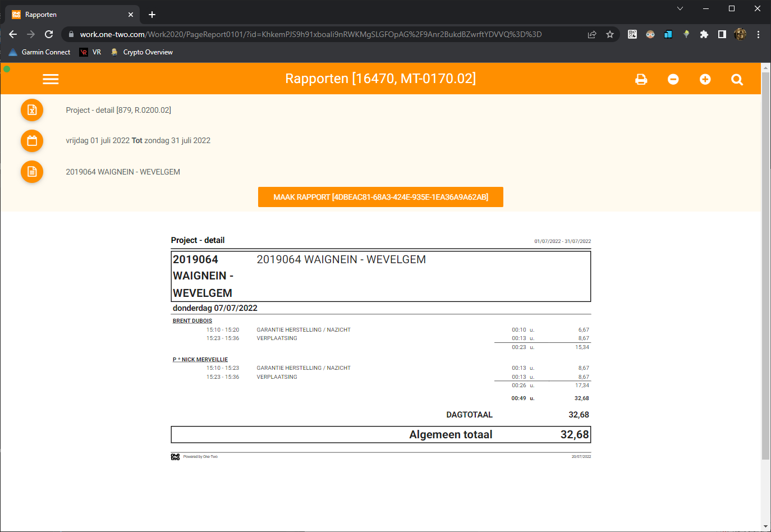Open the Crypto Overview bookmark
Viewport: 771px width, 532px height.
pos(142,52)
